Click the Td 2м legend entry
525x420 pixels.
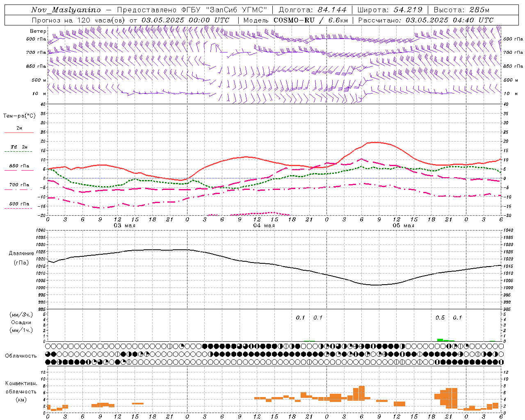tap(19, 147)
